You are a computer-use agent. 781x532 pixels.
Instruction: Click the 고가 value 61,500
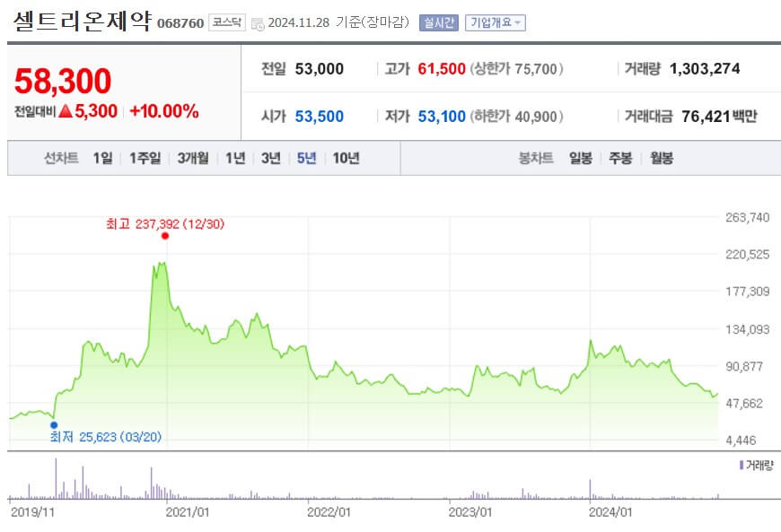coord(442,69)
